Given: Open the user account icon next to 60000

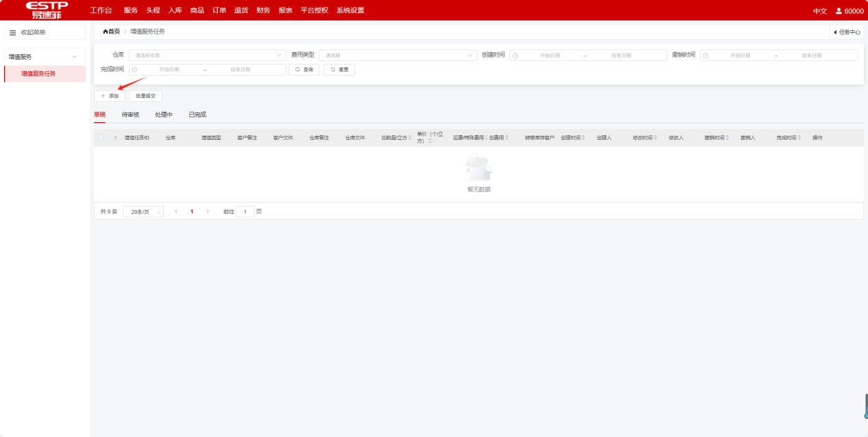Looking at the screenshot, I should pyautogui.click(x=838, y=11).
